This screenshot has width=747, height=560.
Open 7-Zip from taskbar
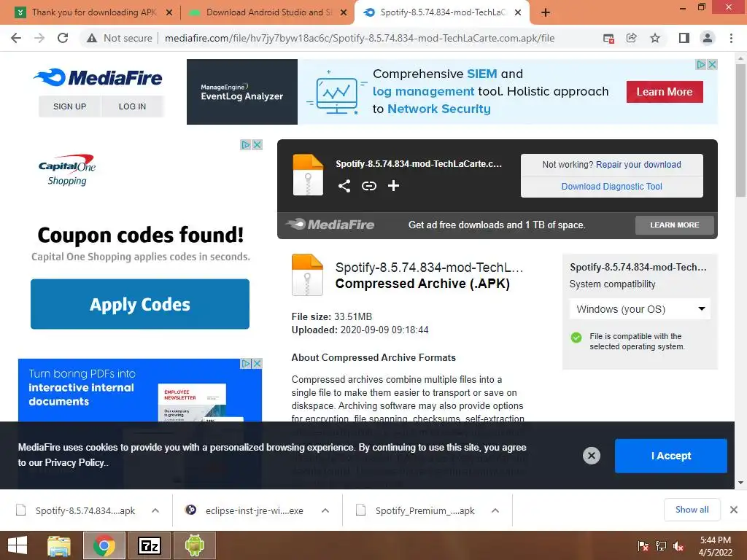(149, 545)
